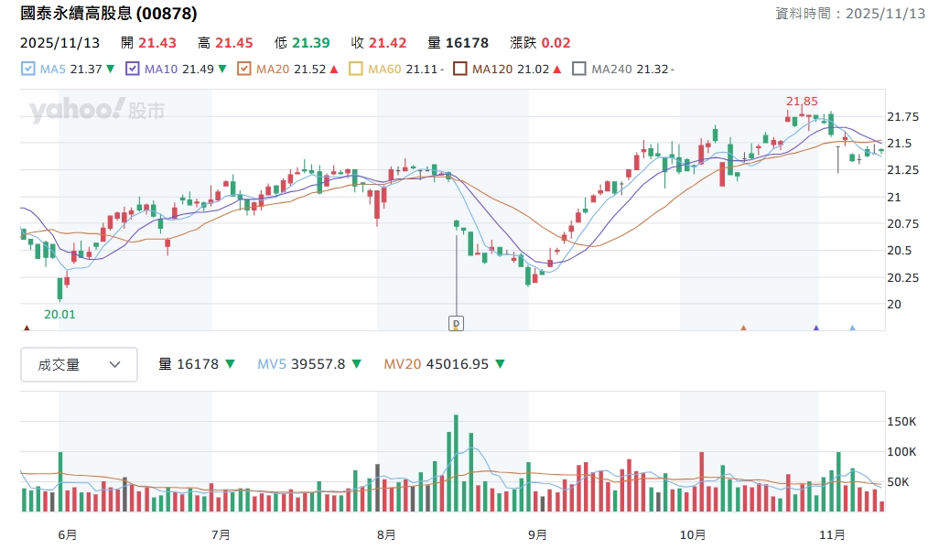Check the MA240 moving average box
The width and height of the screenshot is (939, 560).
[x=578, y=69]
